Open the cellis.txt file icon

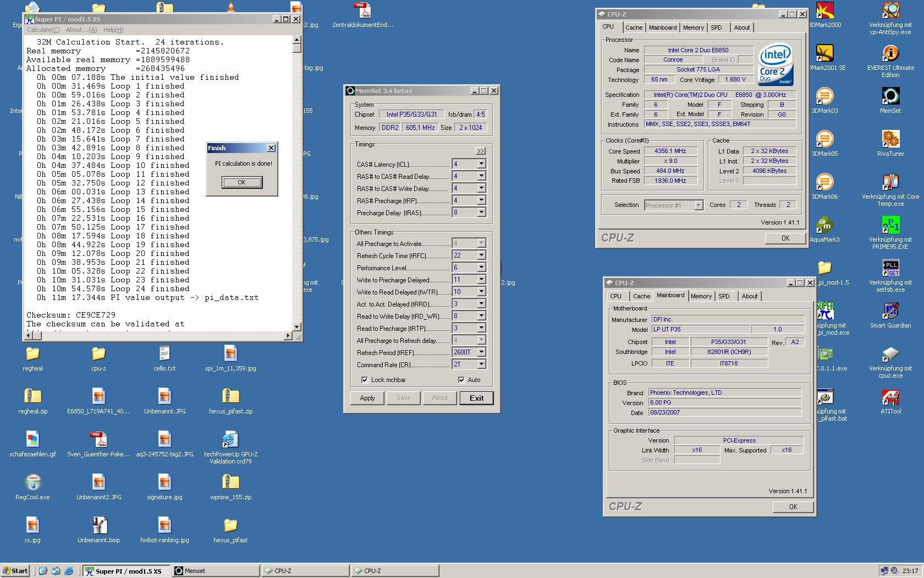[164, 353]
